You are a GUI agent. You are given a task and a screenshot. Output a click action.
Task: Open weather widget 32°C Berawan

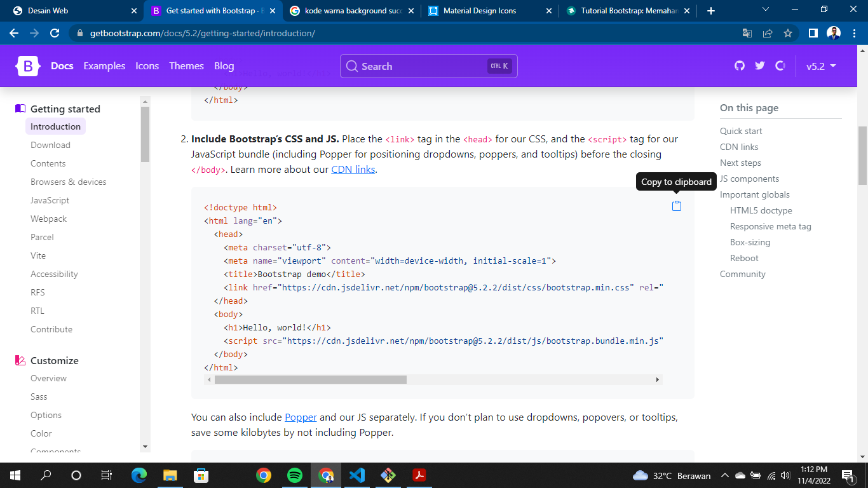[x=672, y=475]
